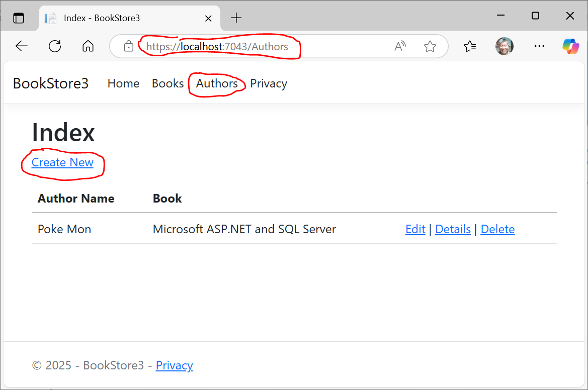The width and height of the screenshot is (588, 390).
Task: Select the Book column header
Action: (167, 198)
